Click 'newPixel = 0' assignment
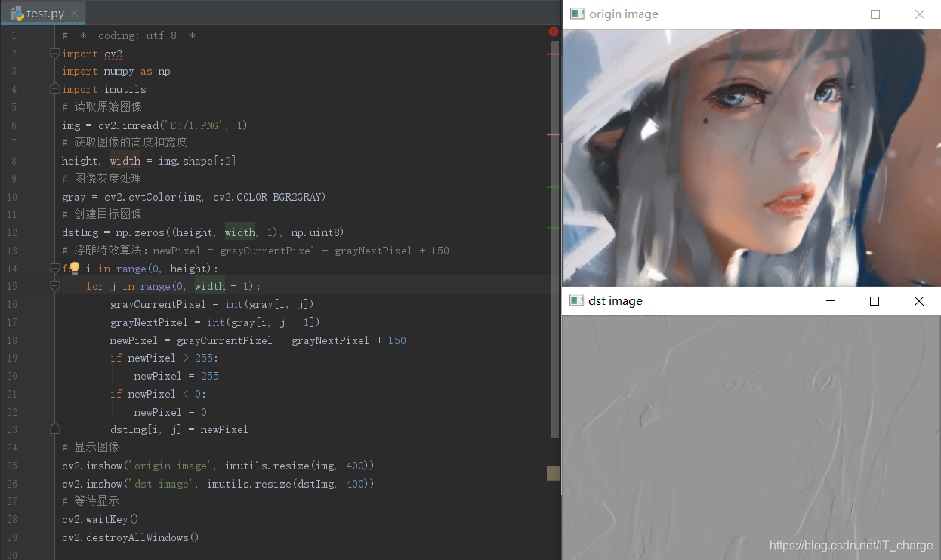941x560 pixels. click(x=171, y=412)
